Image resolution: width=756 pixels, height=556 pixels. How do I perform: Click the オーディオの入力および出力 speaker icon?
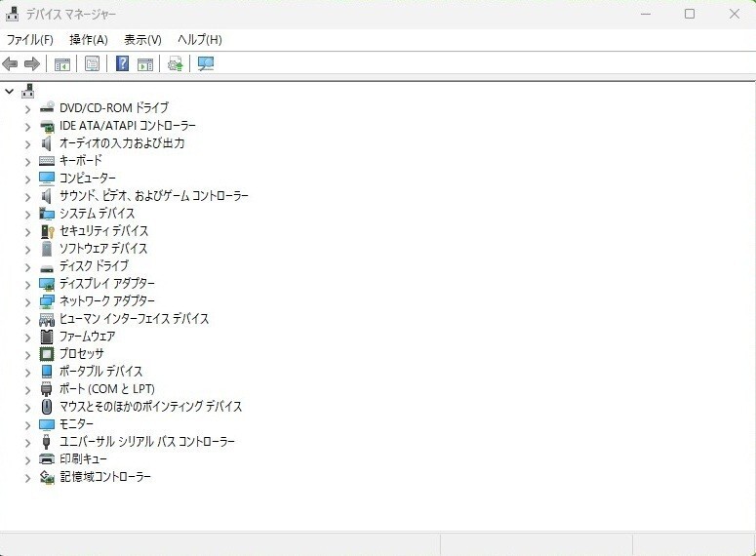[x=46, y=142]
